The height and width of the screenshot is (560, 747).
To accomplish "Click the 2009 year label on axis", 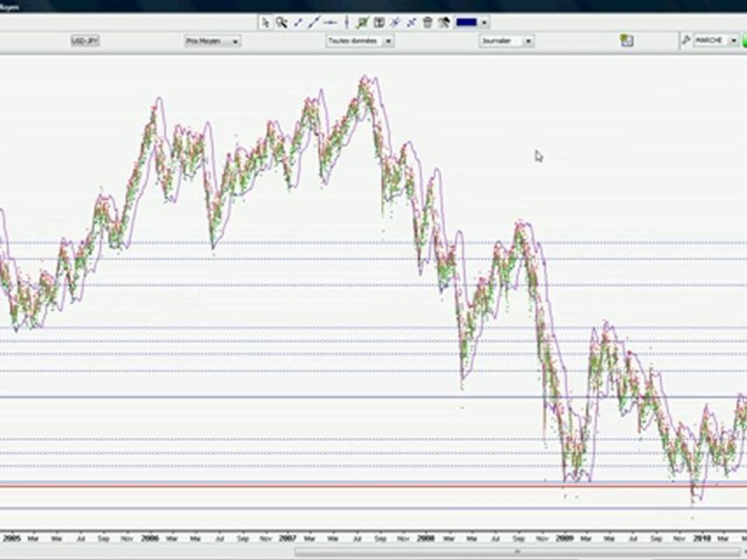I will coord(565,538).
